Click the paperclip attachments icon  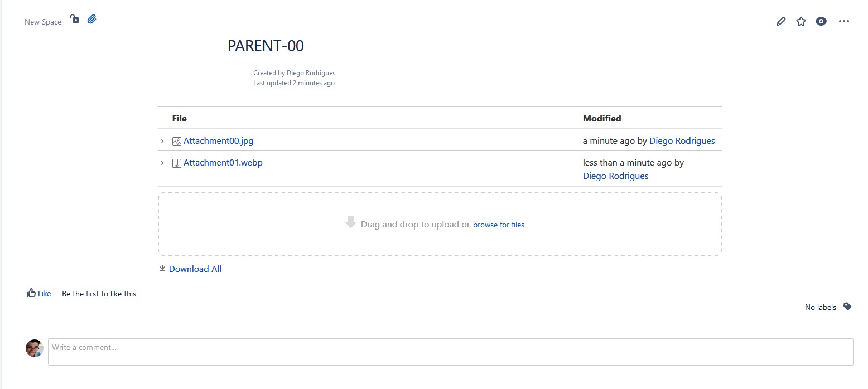click(x=91, y=18)
